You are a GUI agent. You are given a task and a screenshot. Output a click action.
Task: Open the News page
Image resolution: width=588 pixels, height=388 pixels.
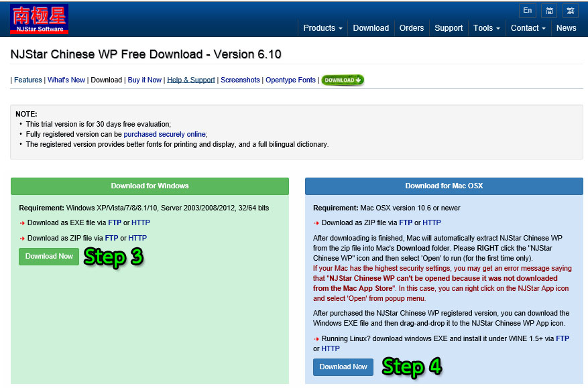point(567,28)
